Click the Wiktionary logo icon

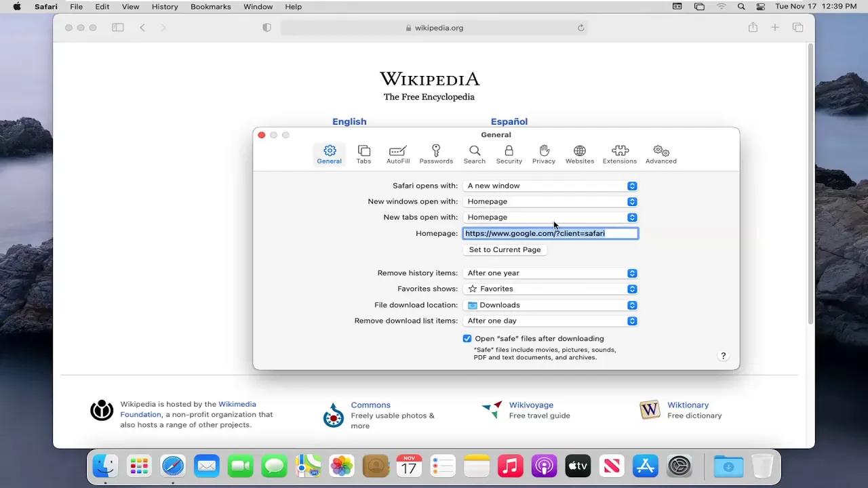click(x=650, y=409)
